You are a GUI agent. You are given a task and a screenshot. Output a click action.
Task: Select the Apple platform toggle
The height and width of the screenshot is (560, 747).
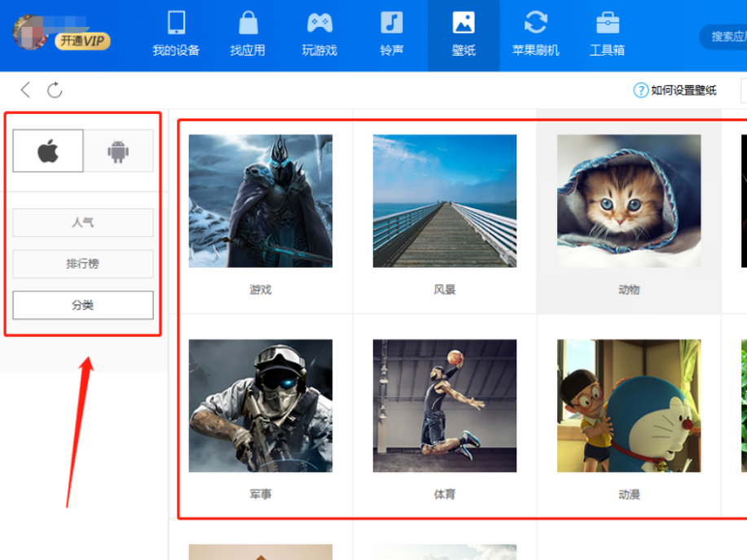click(x=47, y=151)
